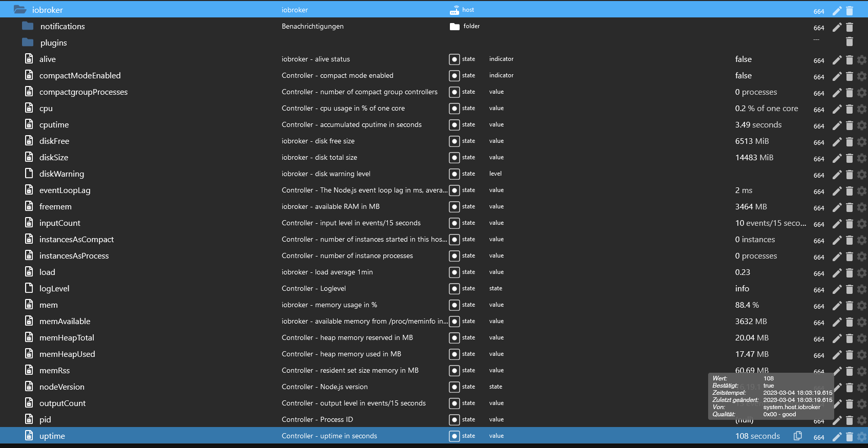This screenshot has width=868, height=448.
Task: Edit the memHeapUsed state object
Action: [837, 355]
